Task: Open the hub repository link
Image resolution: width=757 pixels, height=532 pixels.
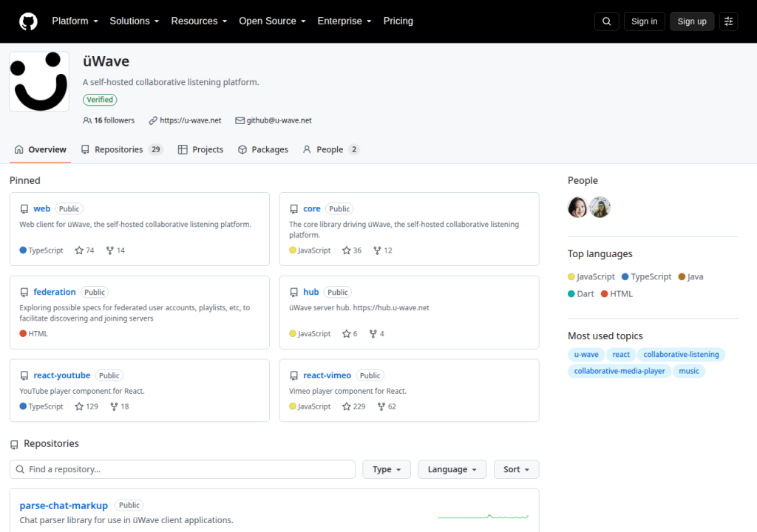Action: tap(311, 292)
